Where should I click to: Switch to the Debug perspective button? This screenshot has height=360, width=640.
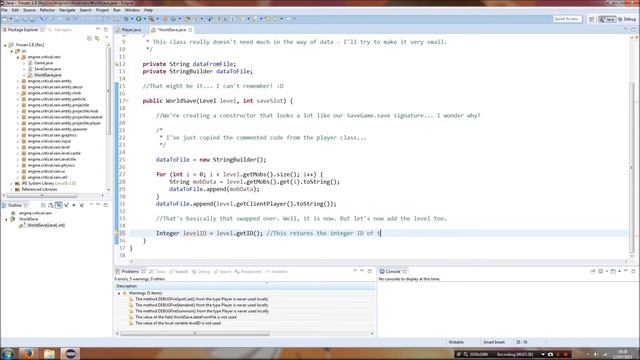(x=627, y=19)
